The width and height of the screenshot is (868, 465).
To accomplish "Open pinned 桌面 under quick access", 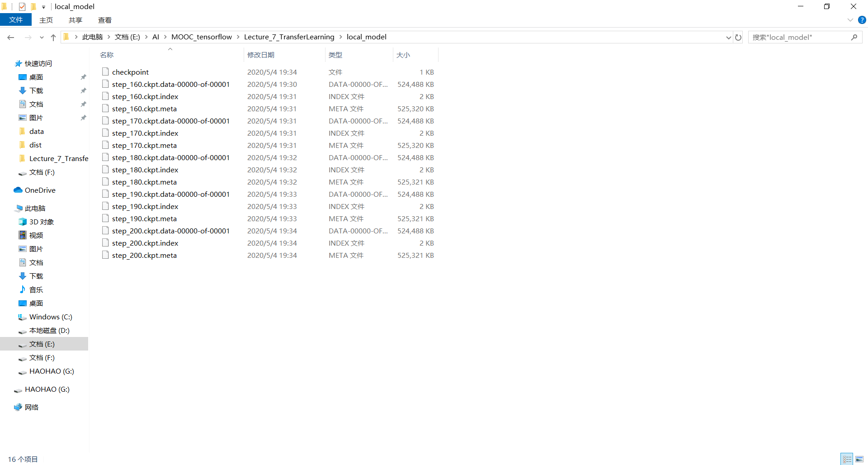I will [36, 77].
